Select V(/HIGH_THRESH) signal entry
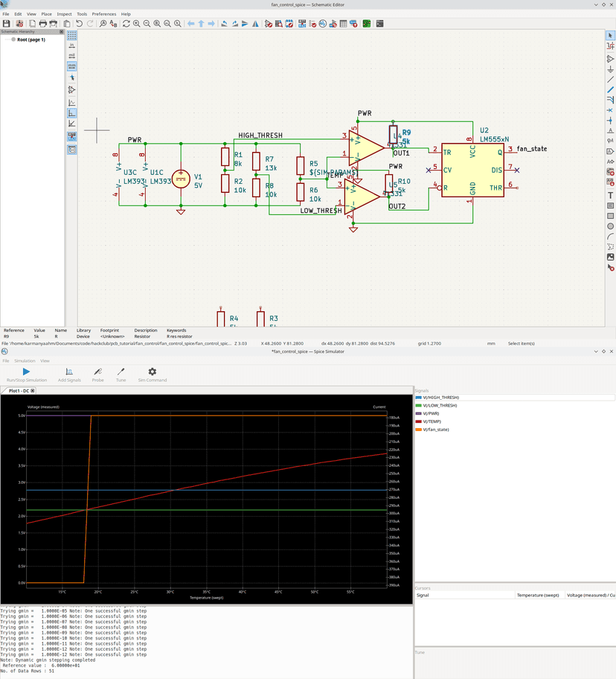 click(440, 398)
